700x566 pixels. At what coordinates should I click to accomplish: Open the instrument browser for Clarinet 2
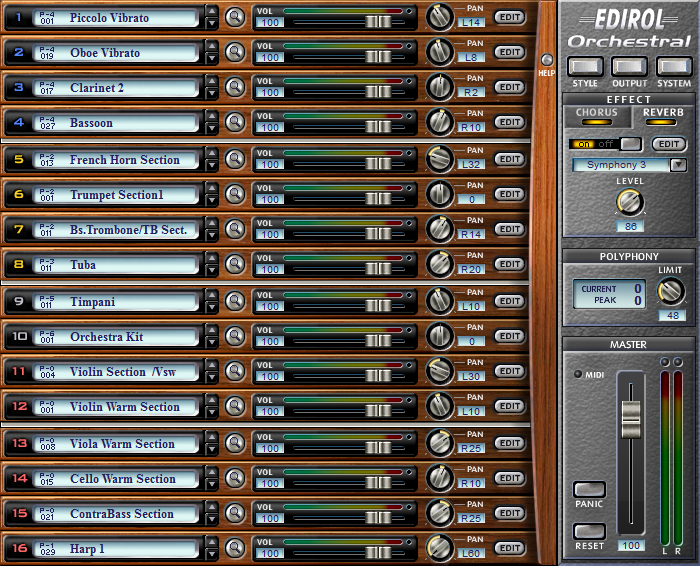click(234, 87)
